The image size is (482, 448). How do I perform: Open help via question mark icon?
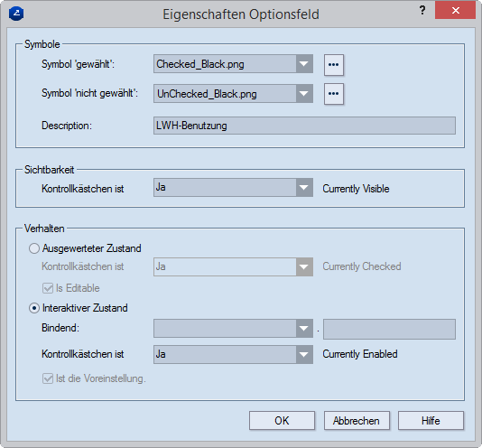(x=422, y=11)
